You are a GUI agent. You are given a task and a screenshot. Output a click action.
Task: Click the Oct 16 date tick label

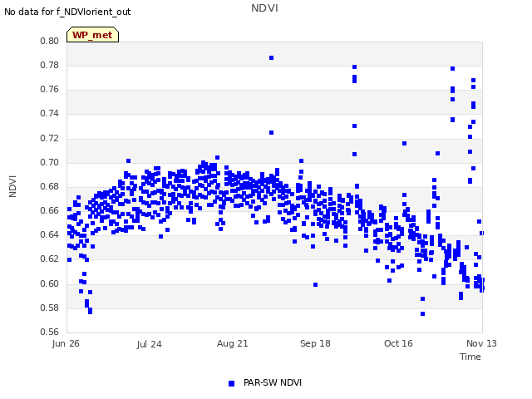[x=398, y=343]
